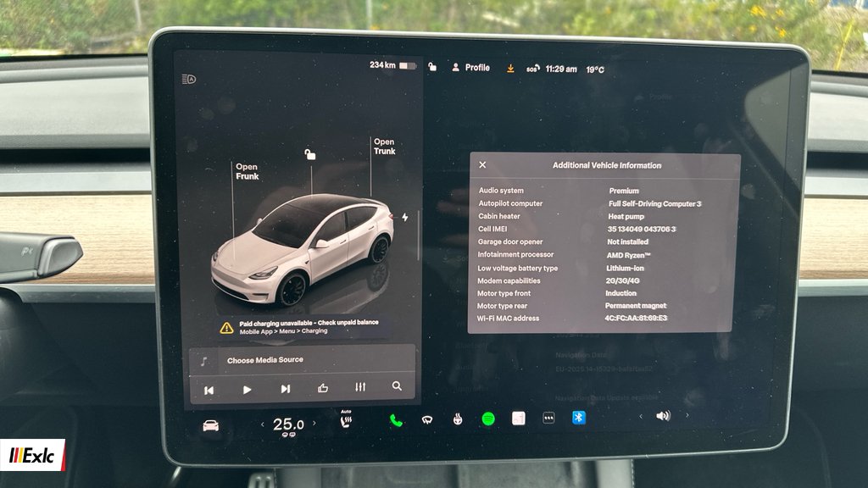Tap the AMD Ryzen infotainment processor value
Viewport: 868px width, 488px height.
click(x=628, y=255)
